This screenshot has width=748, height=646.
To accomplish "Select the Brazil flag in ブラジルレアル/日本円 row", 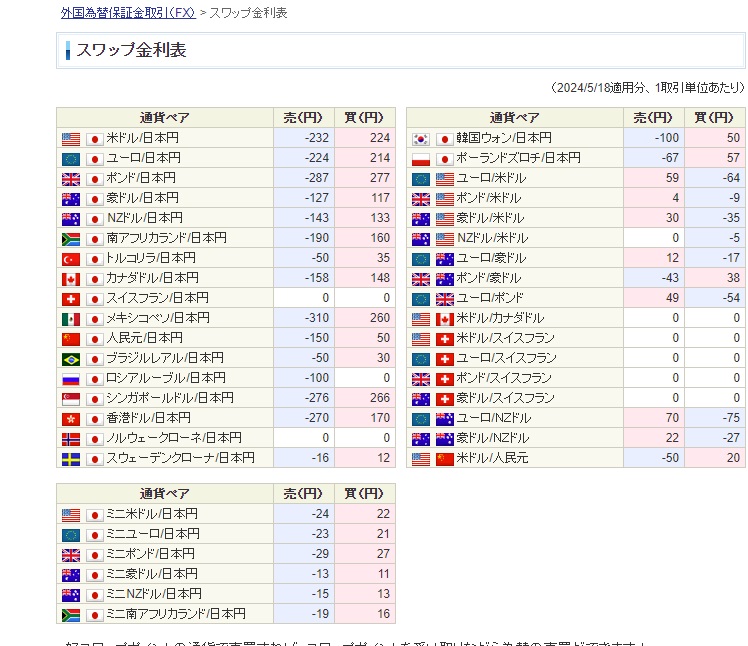I will [x=71, y=358].
